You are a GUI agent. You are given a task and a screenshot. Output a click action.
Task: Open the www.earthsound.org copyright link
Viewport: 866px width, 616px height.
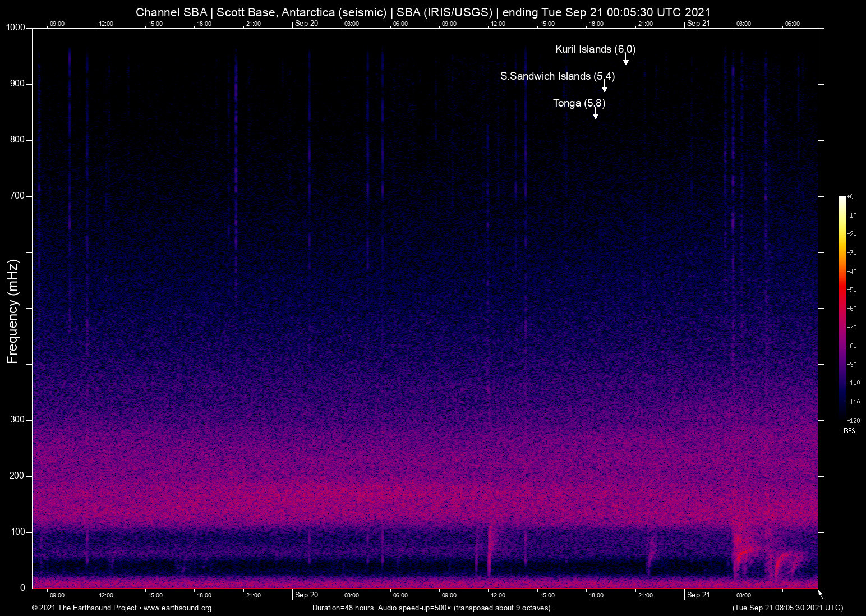[x=177, y=608]
